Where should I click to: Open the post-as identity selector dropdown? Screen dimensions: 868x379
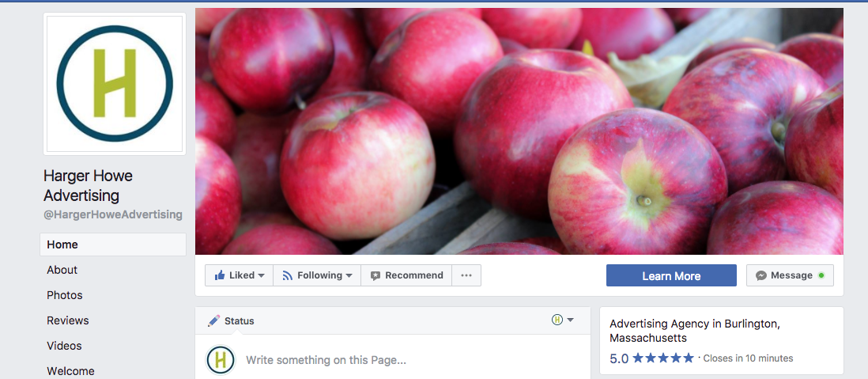click(563, 320)
